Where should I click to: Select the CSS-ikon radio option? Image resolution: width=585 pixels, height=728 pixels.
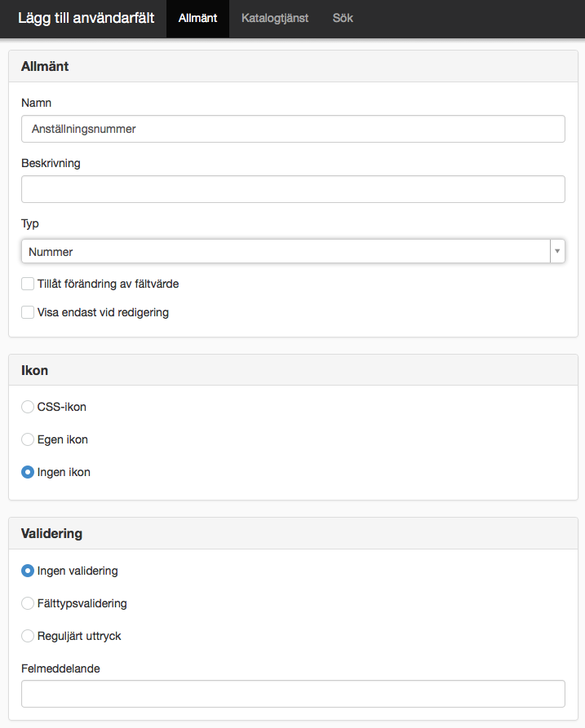28,407
